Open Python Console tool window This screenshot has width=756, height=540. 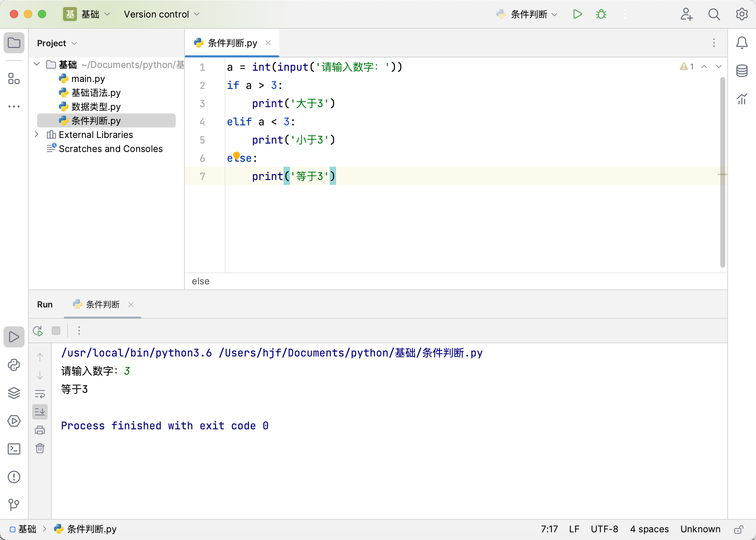click(x=14, y=365)
